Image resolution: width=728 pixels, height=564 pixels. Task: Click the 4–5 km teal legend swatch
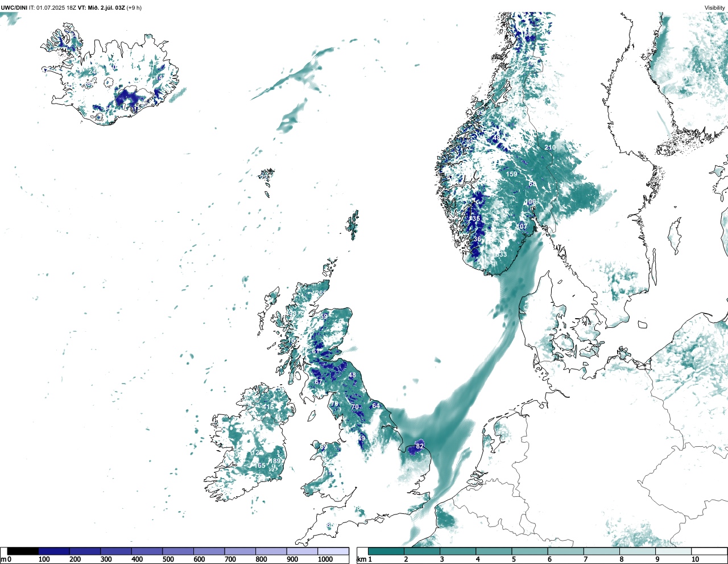click(x=494, y=551)
